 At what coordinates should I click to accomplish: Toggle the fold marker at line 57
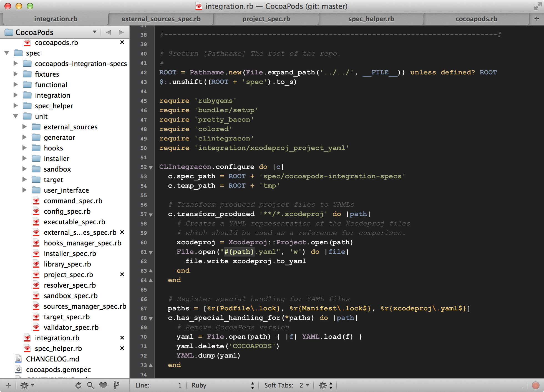151,215
